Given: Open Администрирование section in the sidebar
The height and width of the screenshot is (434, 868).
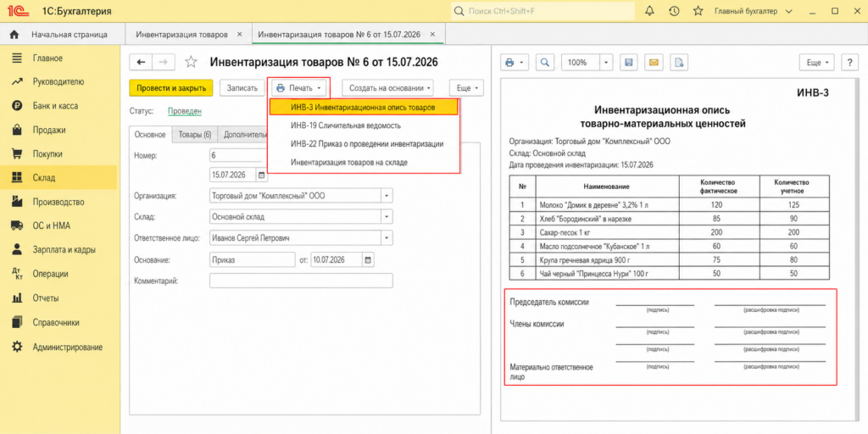Looking at the screenshot, I should [x=67, y=348].
